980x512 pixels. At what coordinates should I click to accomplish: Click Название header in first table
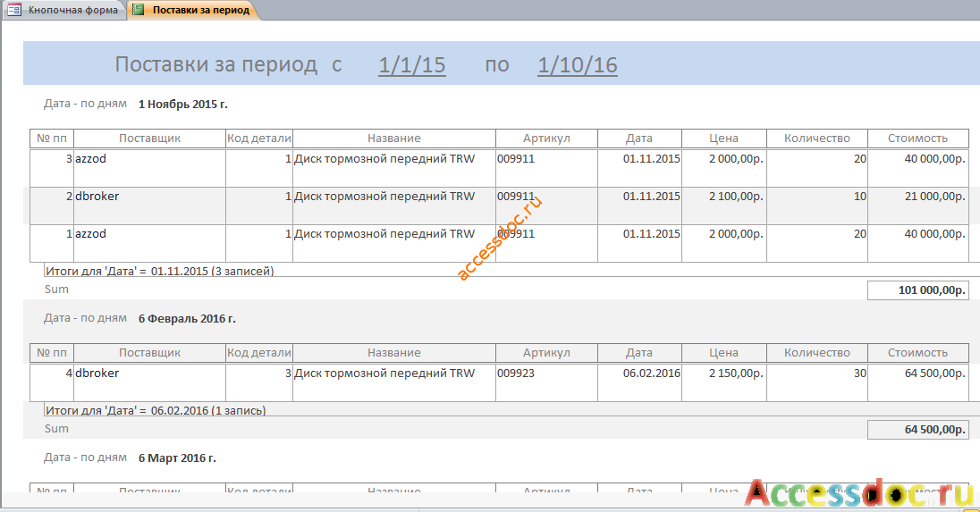coord(393,138)
